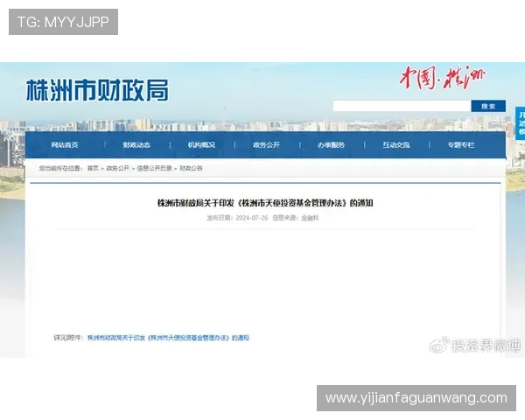Viewport: 525px width, 420px height.
Task: Go to 信息公开目录 in the breadcrumb
Action: [154, 168]
